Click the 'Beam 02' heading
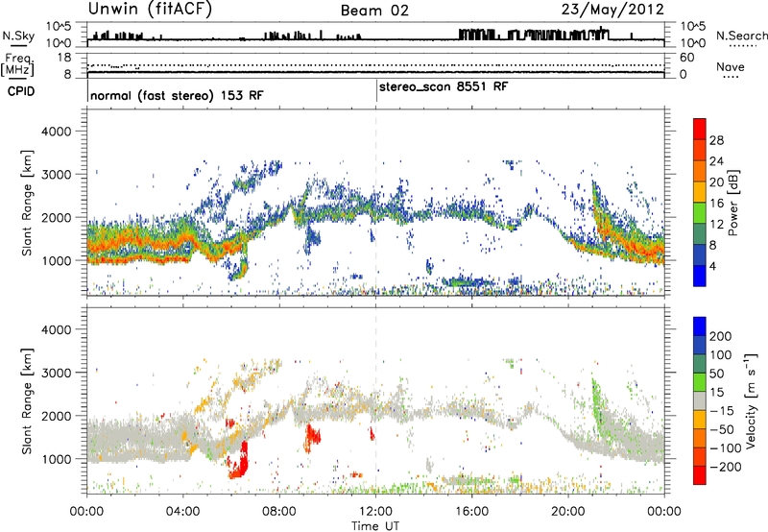Image resolution: width=768 pixels, height=532 pixels. pyautogui.click(x=374, y=11)
